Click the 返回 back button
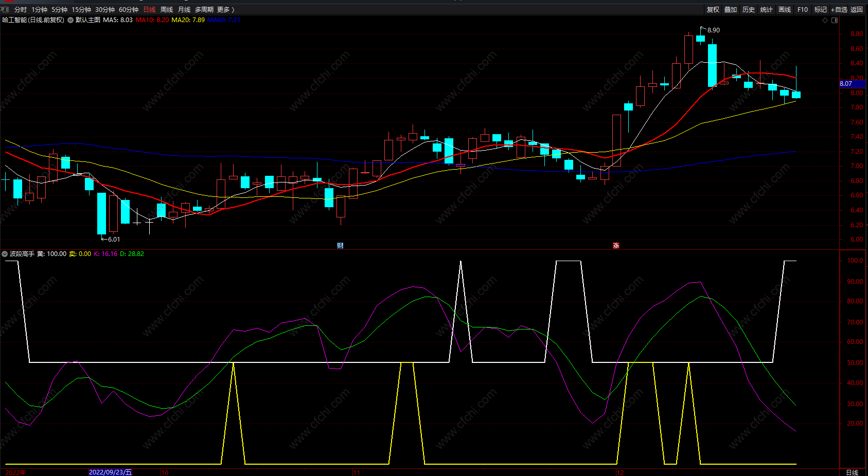 click(x=857, y=10)
